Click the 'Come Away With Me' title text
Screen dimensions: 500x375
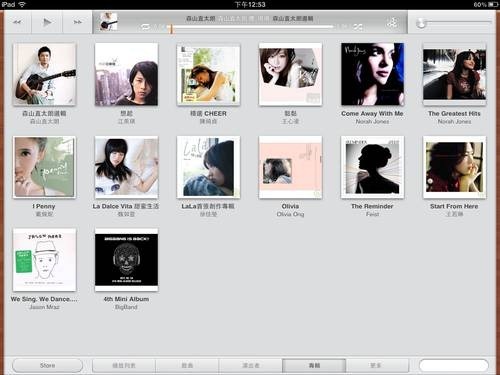pos(372,113)
